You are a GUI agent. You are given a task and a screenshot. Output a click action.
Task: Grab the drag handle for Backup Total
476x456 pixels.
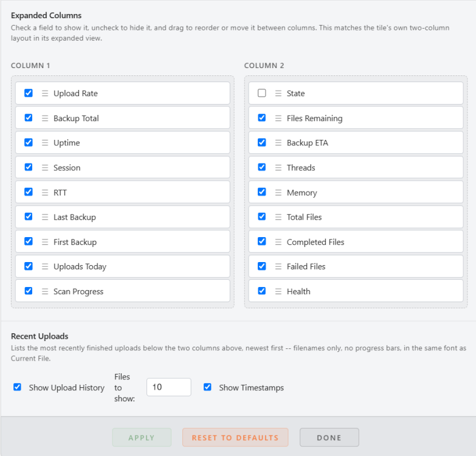click(45, 118)
